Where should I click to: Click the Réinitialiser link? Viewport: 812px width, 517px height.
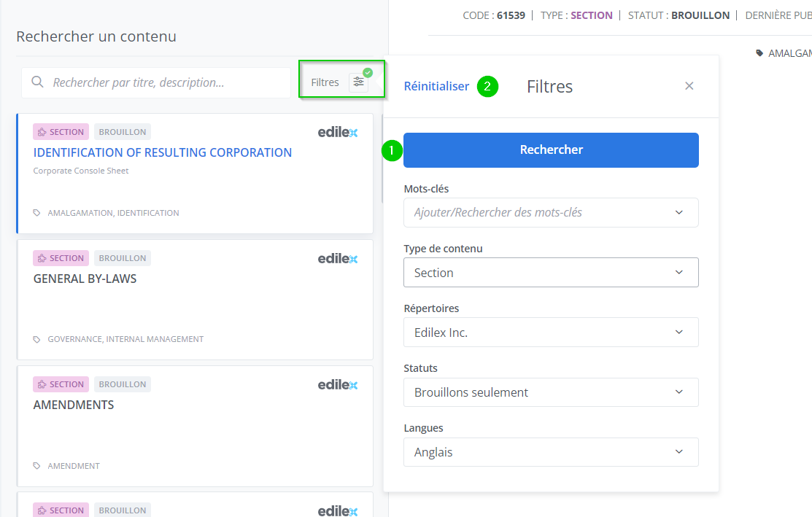click(x=436, y=86)
